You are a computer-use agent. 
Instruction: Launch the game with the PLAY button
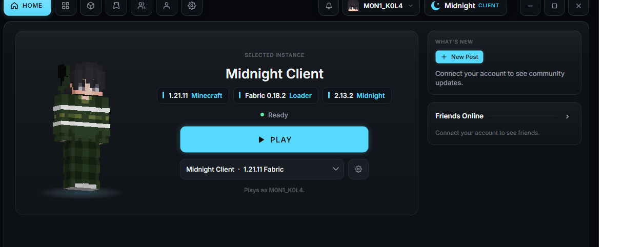[274, 139]
